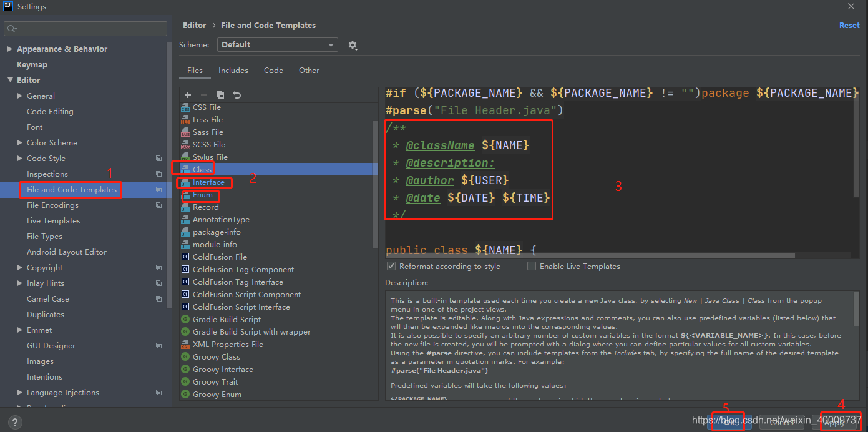Click the File Encodings project-level icon
Screen dimensions: 868x432
pyautogui.click(x=158, y=205)
